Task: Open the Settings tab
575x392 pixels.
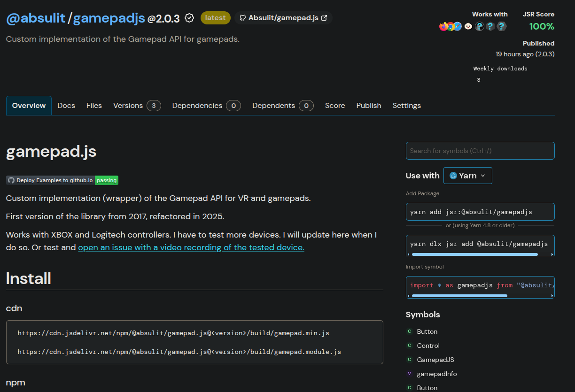Action: tap(407, 106)
